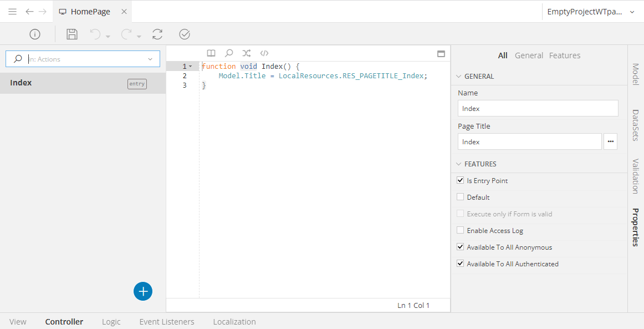The width and height of the screenshot is (644, 329).
Task: Click the book icon in editor toolbar
Action: click(x=211, y=53)
